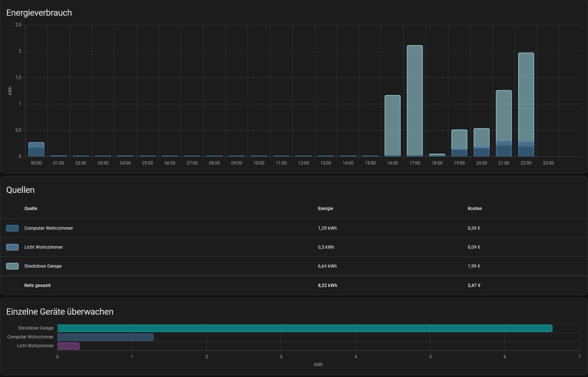The height and width of the screenshot is (377, 588).
Task: Open Steckdose Garage source row in Quellen
Action: 43,266
